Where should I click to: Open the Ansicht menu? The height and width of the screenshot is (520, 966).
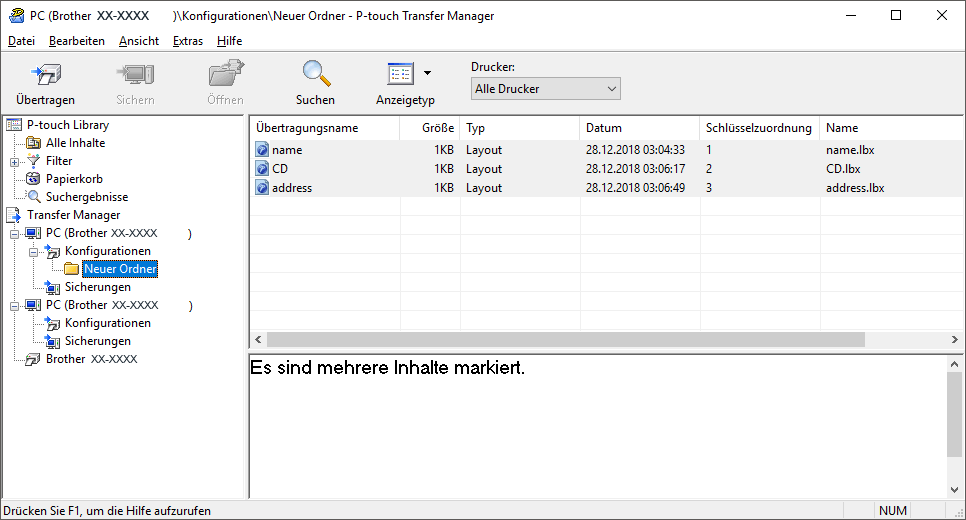pyautogui.click(x=139, y=41)
